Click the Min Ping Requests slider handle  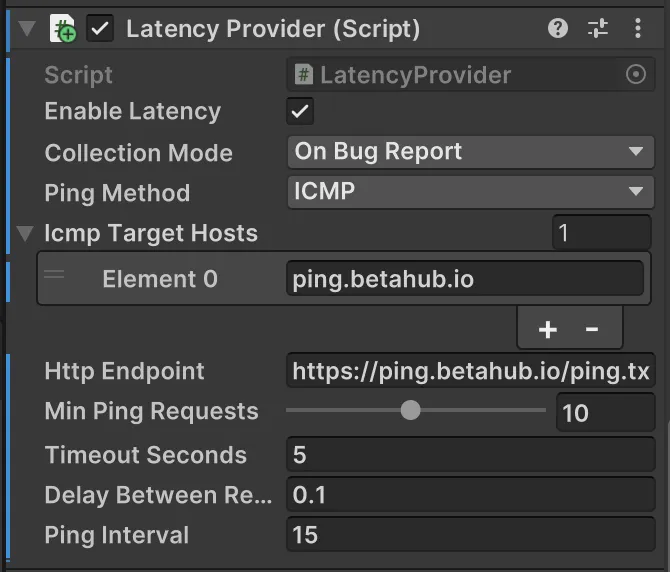[x=410, y=411]
